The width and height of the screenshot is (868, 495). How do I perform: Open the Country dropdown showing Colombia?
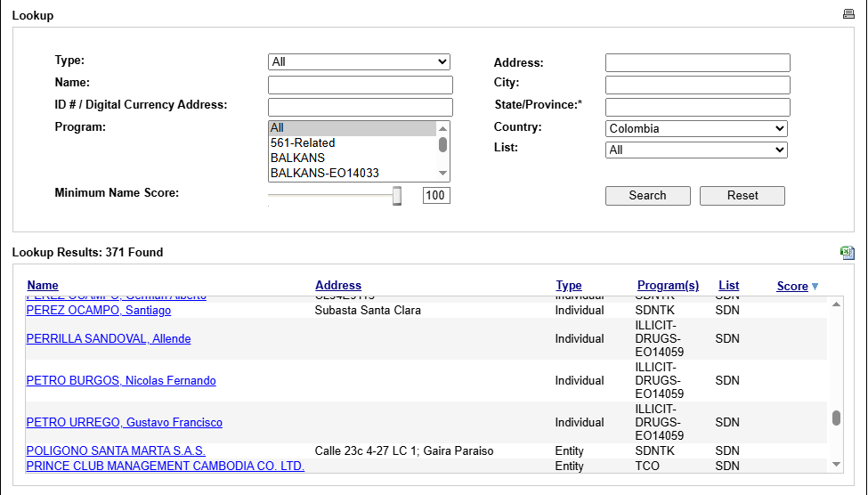[696, 129]
